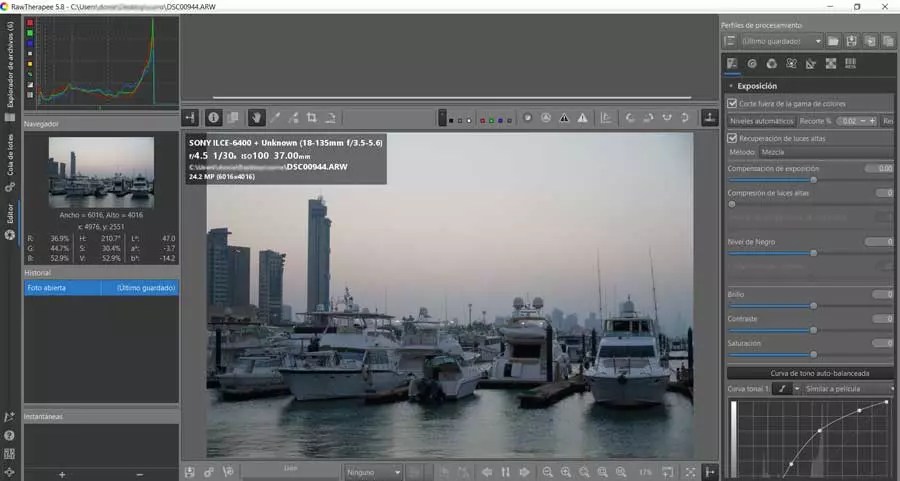Image resolution: width=900 pixels, height=481 pixels.
Task: Toggle clipped shadows warning indicator
Action: tap(564, 118)
